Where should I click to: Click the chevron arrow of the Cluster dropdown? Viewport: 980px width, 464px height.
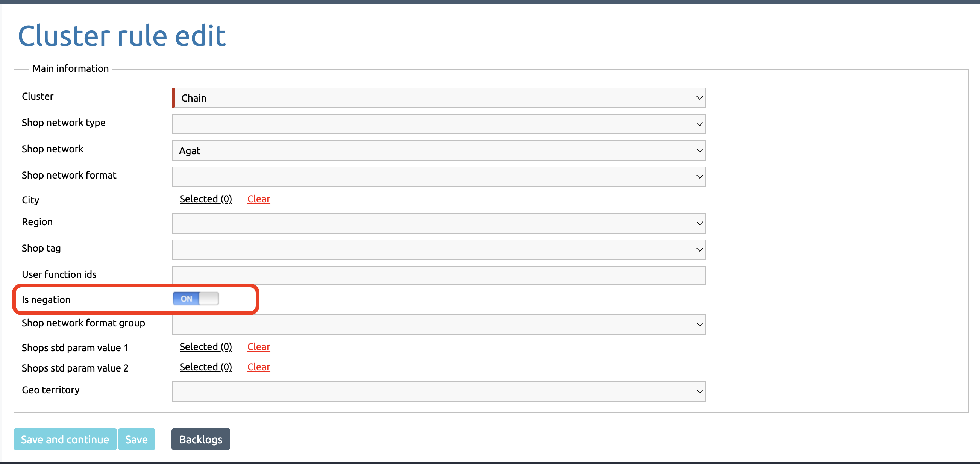tap(699, 98)
